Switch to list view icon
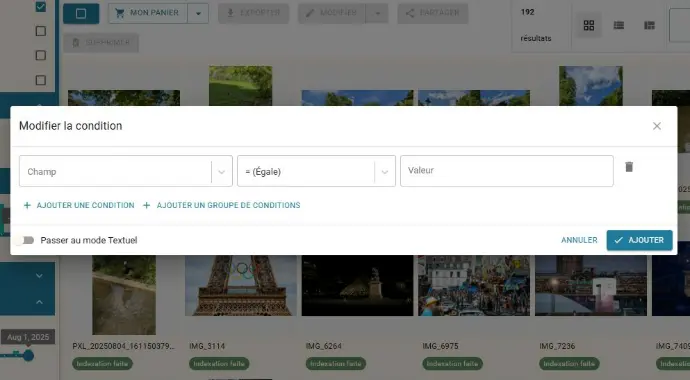Screen dimensions: 690x380 619,26
